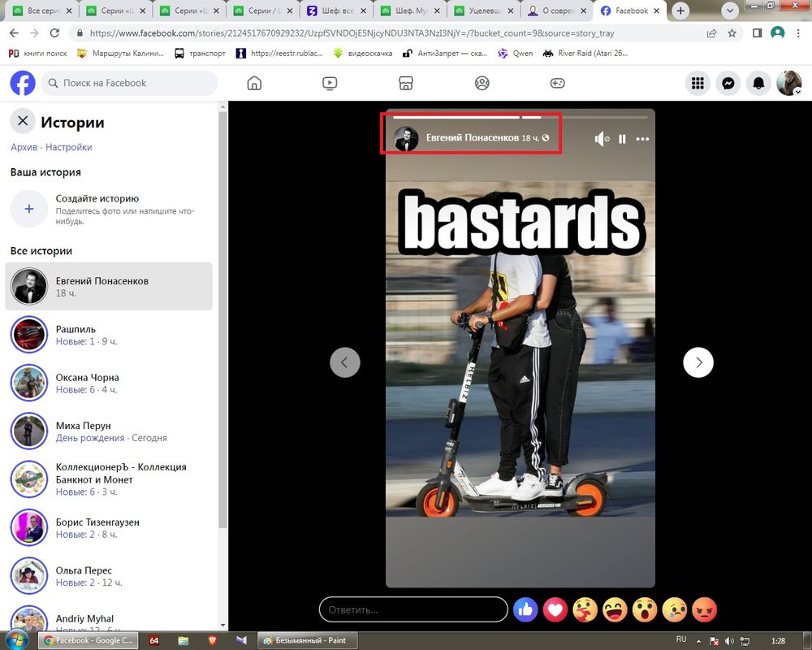Unmute the story sound
This screenshot has width=812, height=650.
601,139
